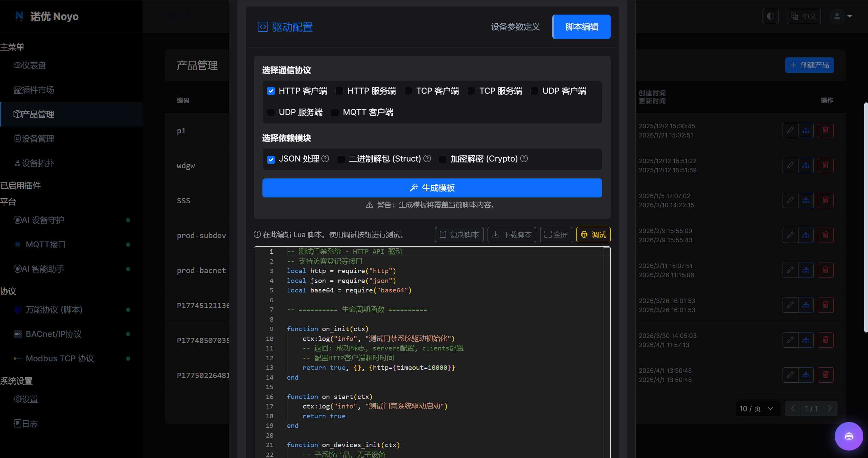Enable the TCP 服务端 protocol
868x458 pixels.
(471, 91)
